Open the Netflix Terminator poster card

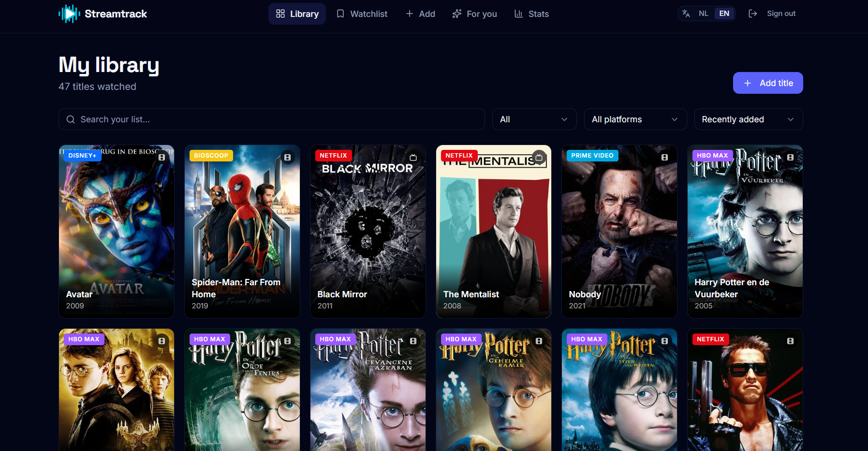[x=745, y=390]
